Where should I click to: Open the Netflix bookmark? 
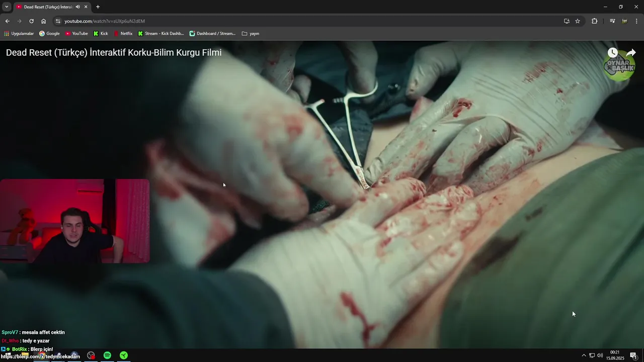click(123, 34)
